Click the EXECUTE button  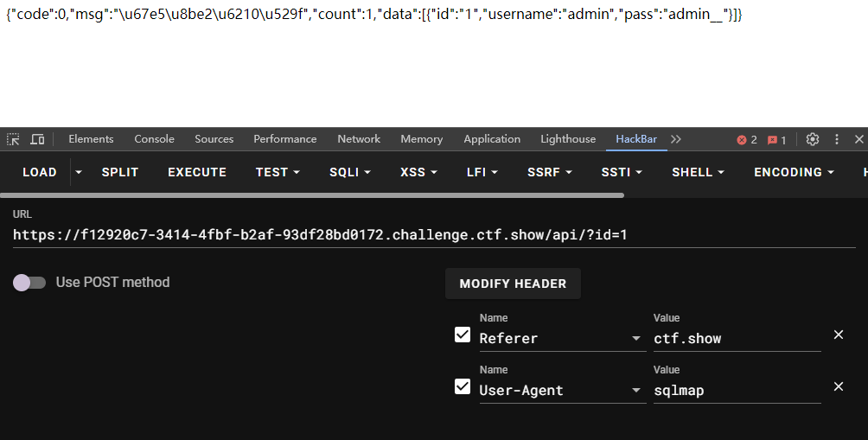(x=197, y=172)
